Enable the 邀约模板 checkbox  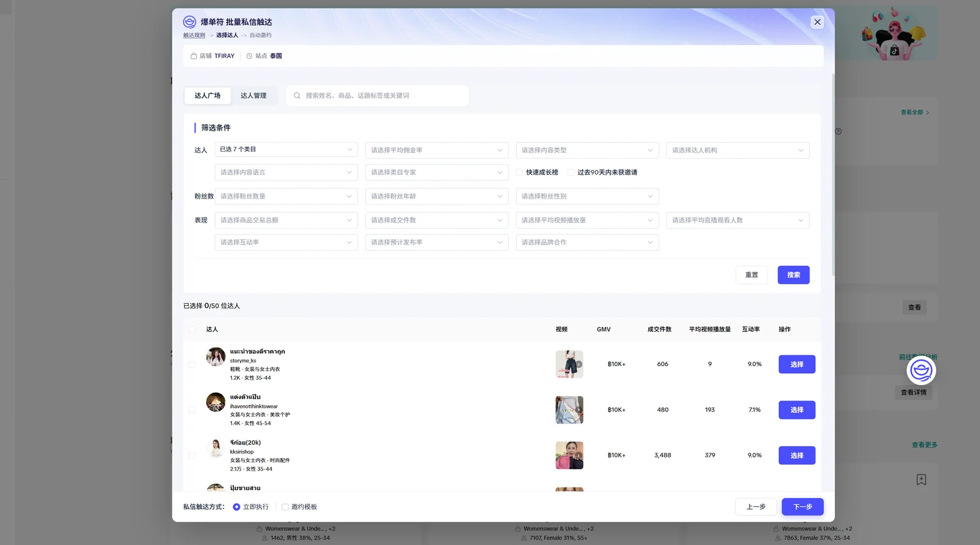pyautogui.click(x=285, y=507)
